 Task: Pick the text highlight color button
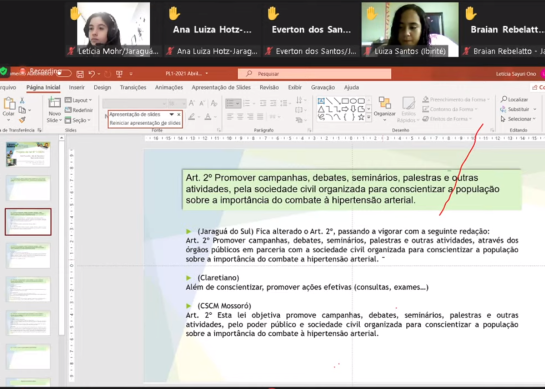(x=193, y=117)
